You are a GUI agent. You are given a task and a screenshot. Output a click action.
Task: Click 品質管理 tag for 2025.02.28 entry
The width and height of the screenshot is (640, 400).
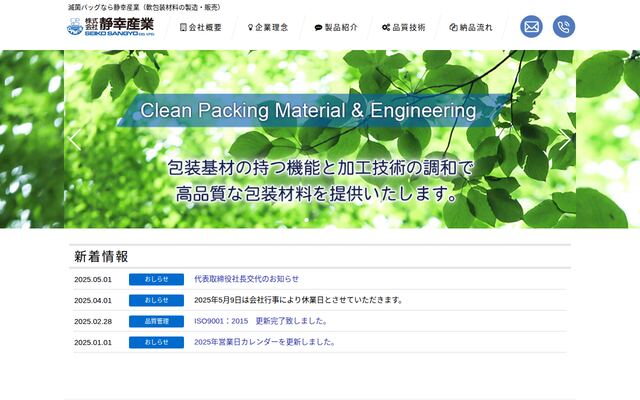pyautogui.click(x=156, y=321)
